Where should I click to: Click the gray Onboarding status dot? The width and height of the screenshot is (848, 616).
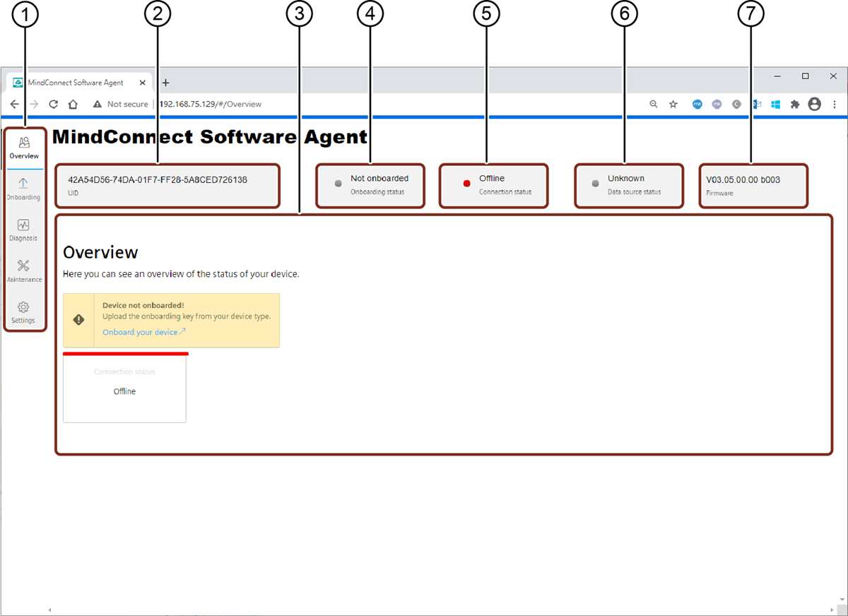coord(338,183)
